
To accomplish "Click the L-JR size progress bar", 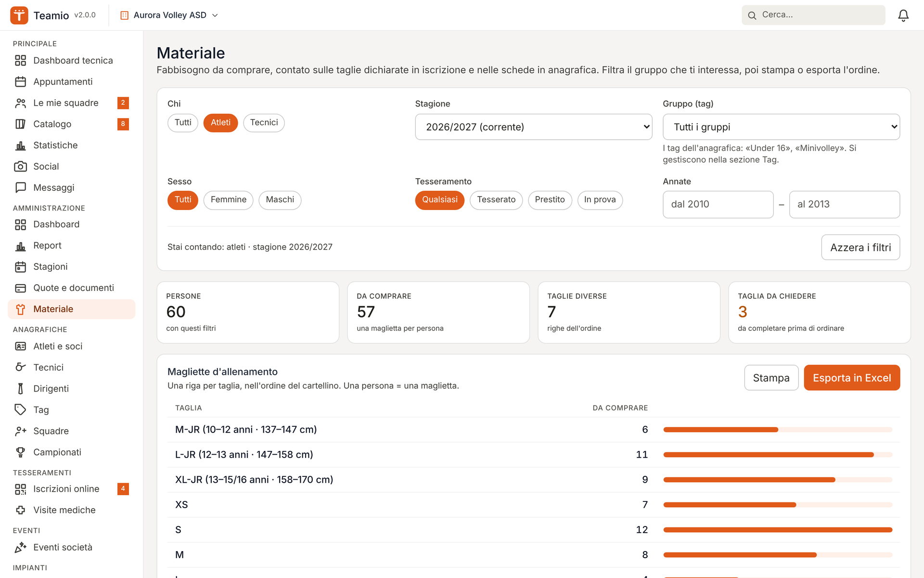I will coord(778,455).
